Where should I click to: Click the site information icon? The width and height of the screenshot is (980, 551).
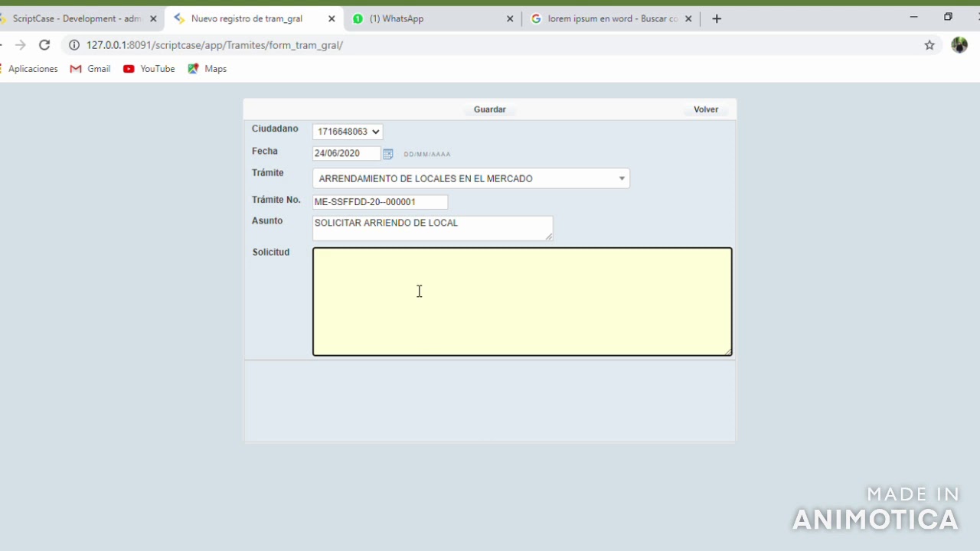tap(74, 45)
